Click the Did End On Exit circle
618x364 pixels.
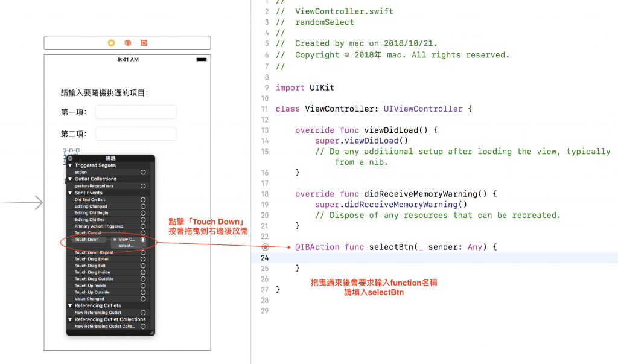(143, 200)
